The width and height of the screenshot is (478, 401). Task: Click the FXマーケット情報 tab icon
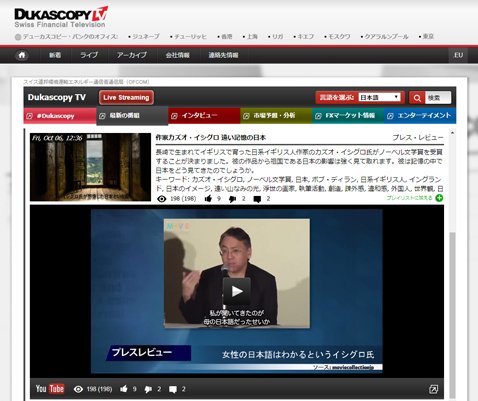pos(318,116)
